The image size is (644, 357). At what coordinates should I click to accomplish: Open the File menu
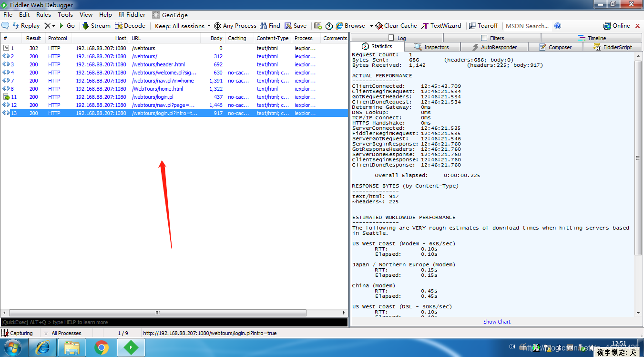click(8, 15)
